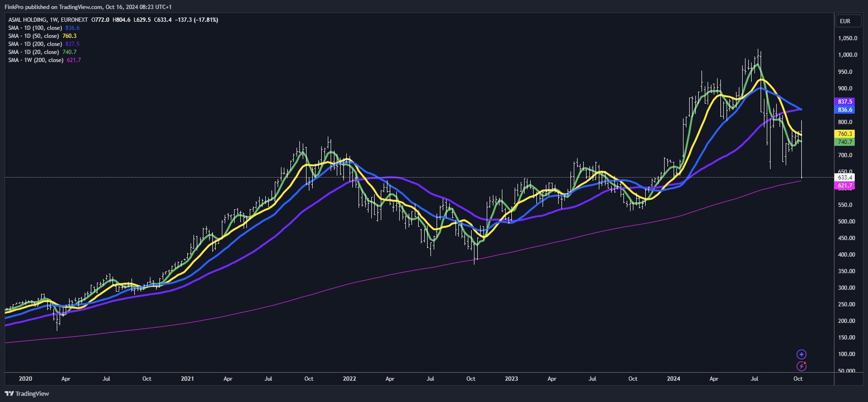Click the change value −137.3 (−17.81%)
Image resolution: width=868 pixels, height=402 pixels.
click(x=197, y=20)
